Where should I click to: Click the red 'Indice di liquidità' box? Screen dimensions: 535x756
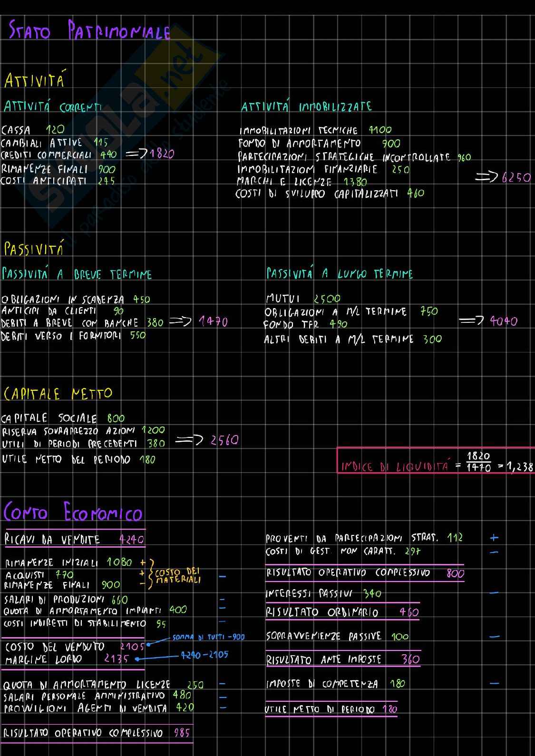(436, 461)
